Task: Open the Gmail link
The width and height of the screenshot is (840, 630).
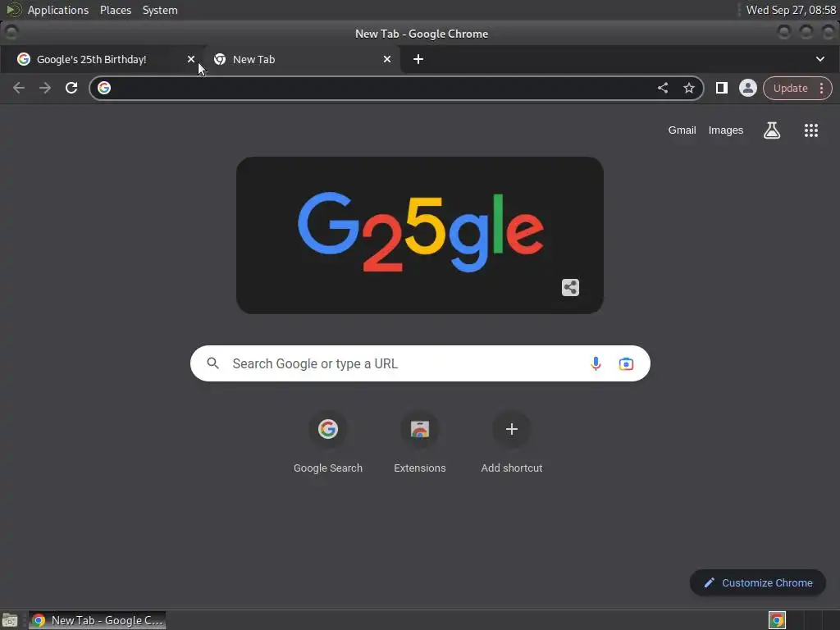Action: 682,130
